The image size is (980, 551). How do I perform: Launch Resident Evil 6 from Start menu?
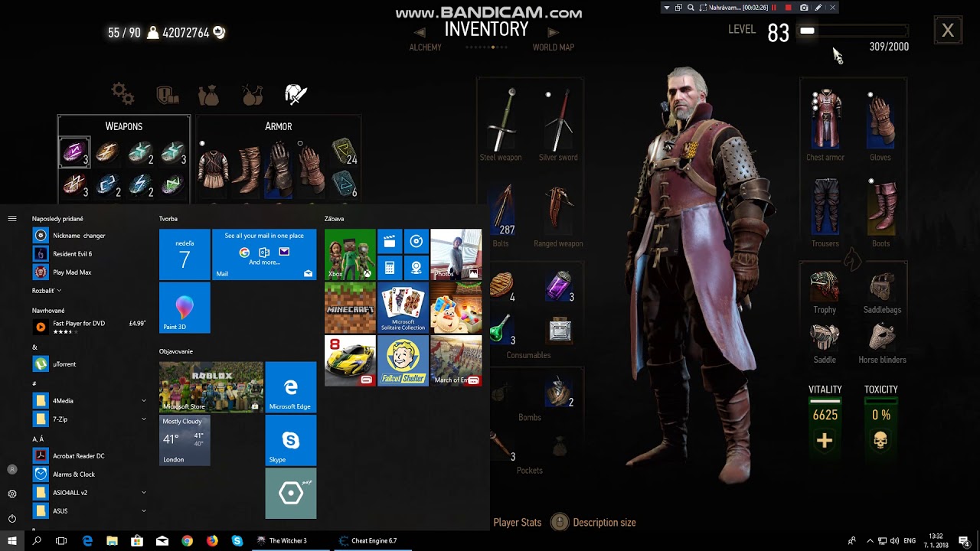pyautogui.click(x=90, y=253)
